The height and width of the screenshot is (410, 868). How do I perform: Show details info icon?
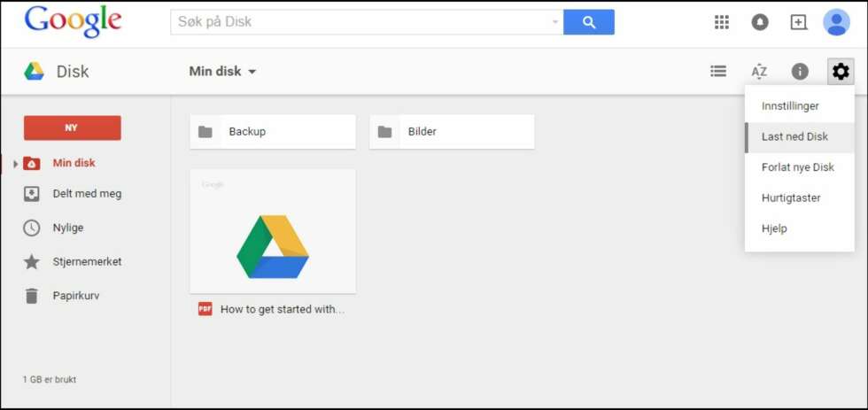[799, 72]
